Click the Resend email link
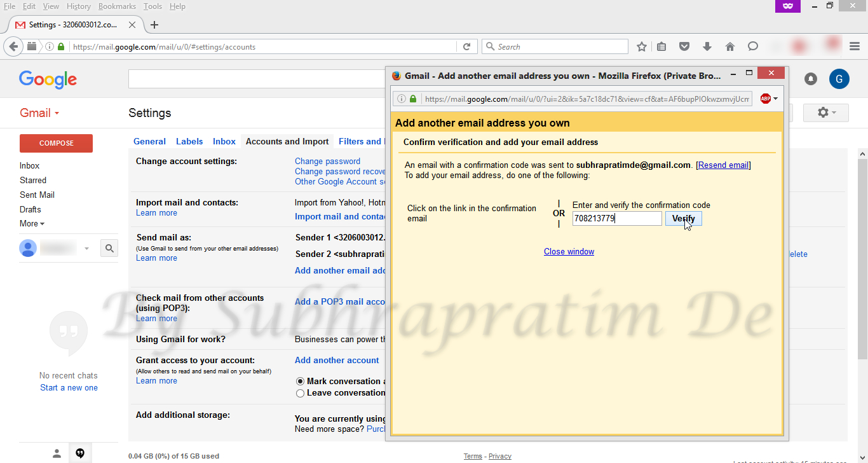This screenshot has height=463, width=868. (x=724, y=165)
